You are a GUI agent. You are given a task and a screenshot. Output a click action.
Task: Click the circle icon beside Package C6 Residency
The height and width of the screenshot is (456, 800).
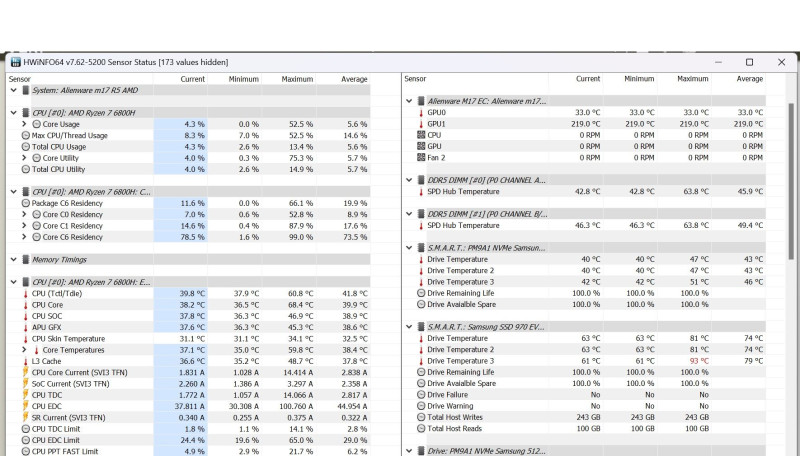26,203
